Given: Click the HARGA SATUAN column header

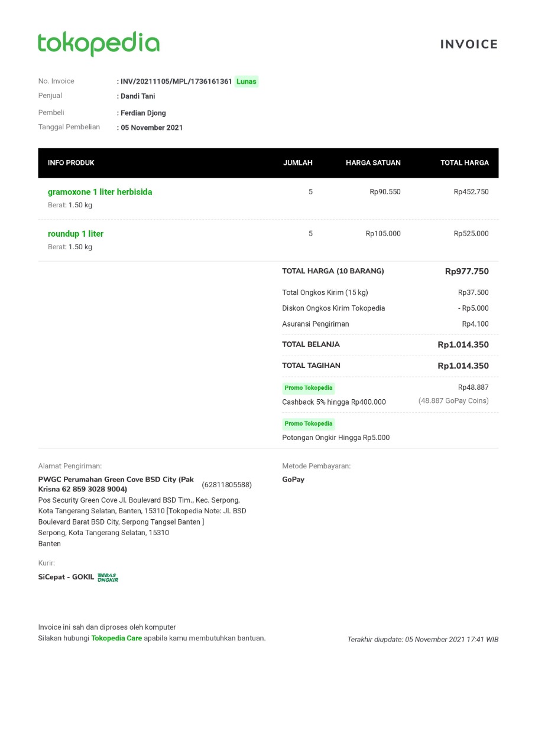Looking at the screenshot, I should (373, 163).
